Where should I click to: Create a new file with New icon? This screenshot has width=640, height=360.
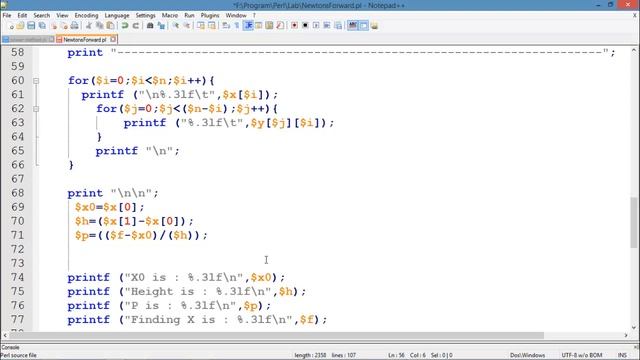pos(11,26)
